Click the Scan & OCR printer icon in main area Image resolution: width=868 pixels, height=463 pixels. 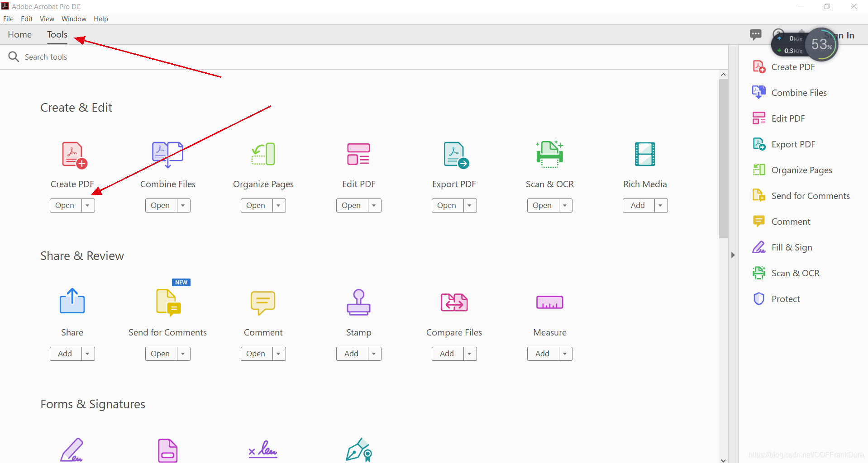(x=550, y=154)
